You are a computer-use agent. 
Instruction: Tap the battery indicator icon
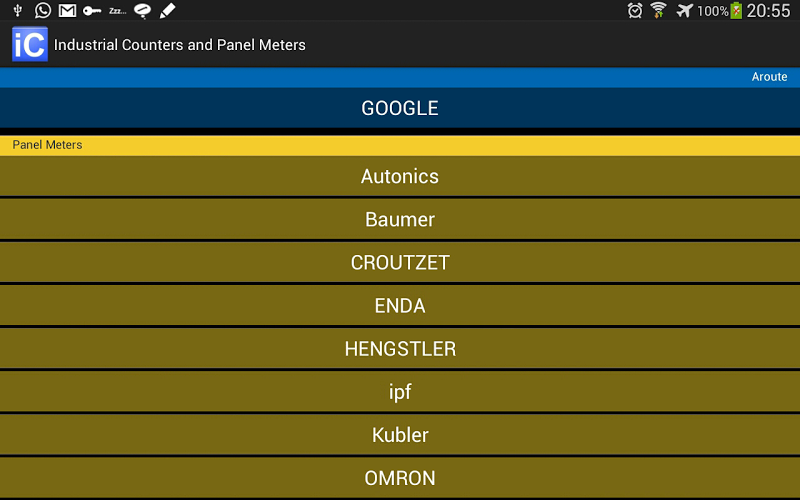[x=737, y=10]
